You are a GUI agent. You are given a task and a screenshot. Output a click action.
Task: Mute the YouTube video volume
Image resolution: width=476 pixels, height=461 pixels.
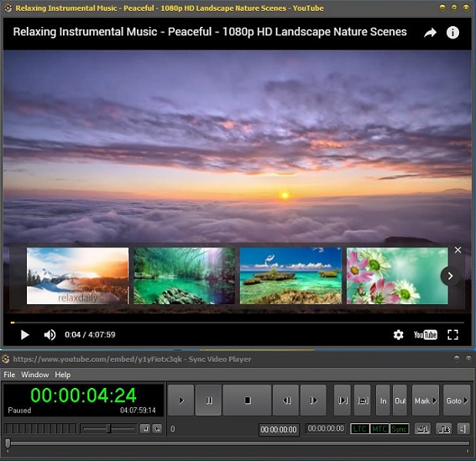49,335
